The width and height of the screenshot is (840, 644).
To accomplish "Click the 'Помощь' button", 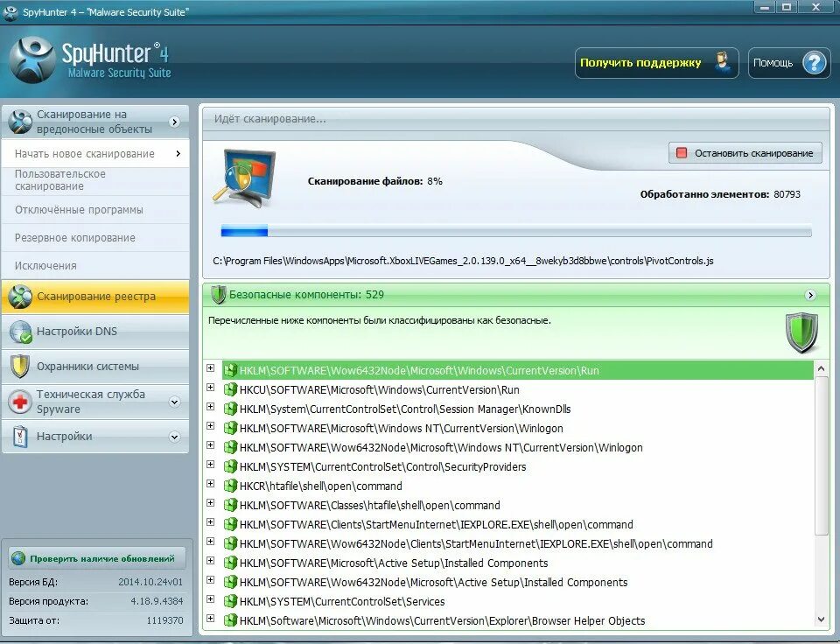I will 789,63.
